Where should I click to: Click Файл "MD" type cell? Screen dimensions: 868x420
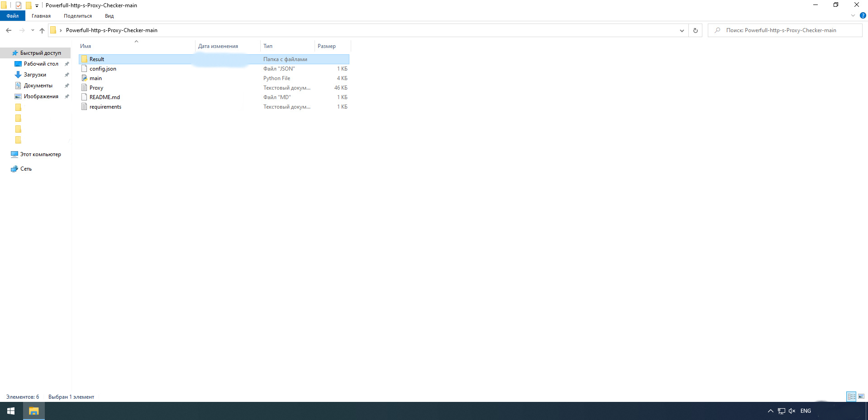(277, 97)
